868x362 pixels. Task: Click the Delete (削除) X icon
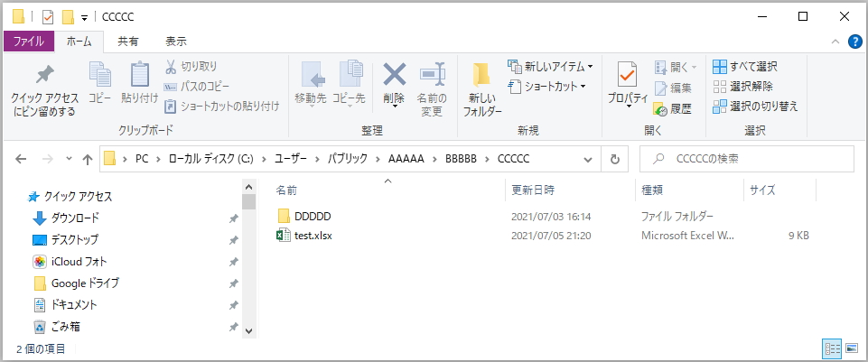[x=394, y=74]
